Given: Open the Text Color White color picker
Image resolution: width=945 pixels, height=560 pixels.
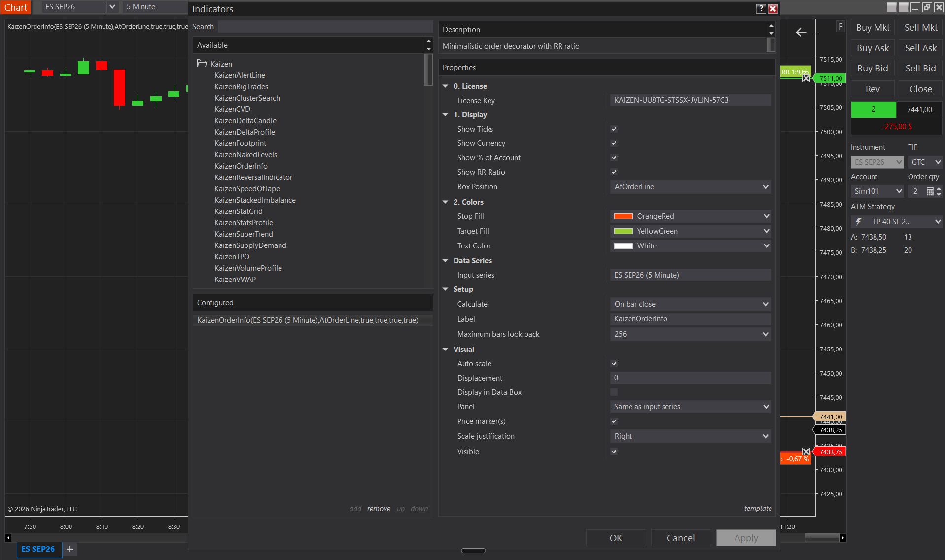Looking at the screenshot, I should tap(691, 246).
